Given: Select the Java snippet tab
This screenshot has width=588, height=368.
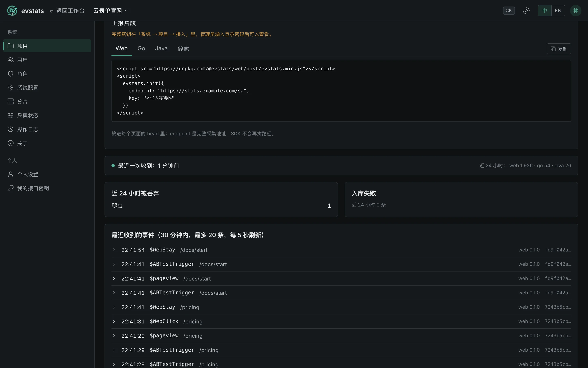Looking at the screenshot, I should click(x=161, y=48).
